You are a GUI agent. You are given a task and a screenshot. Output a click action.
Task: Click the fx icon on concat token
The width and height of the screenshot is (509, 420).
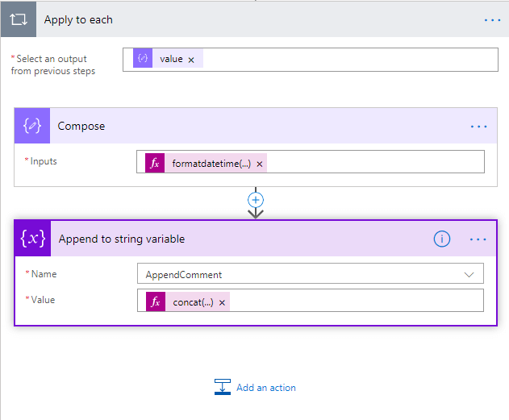pos(156,301)
